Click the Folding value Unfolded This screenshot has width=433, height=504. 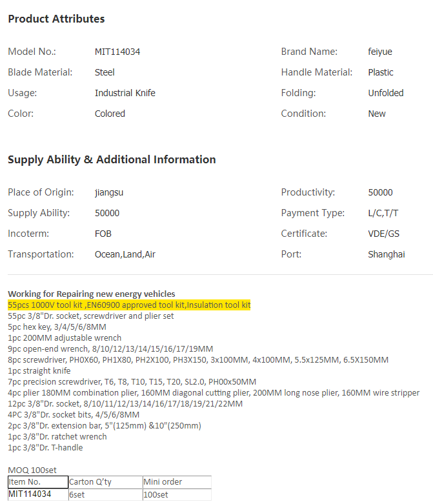pyautogui.click(x=385, y=93)
